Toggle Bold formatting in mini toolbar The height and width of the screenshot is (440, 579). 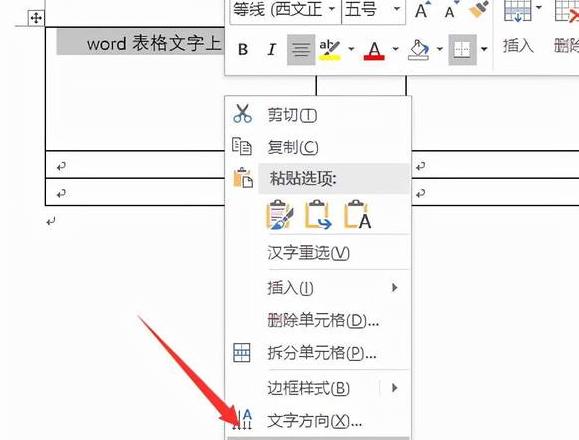coord(243,49)
